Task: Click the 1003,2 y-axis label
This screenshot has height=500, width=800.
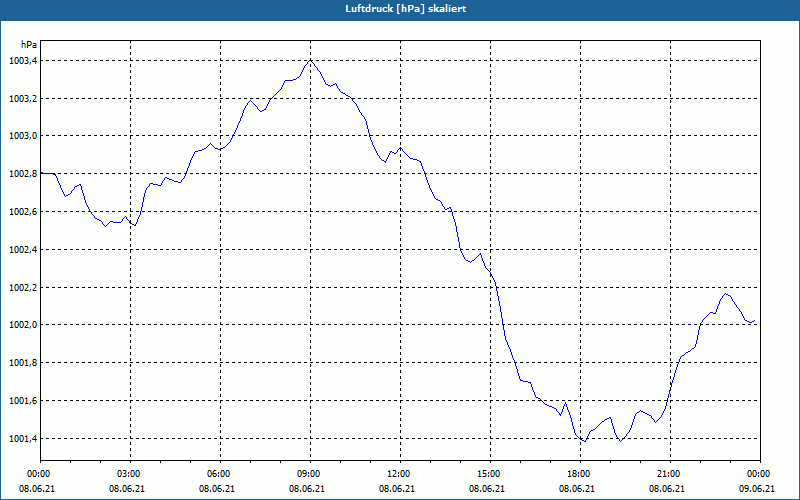Action: point(23,99)
